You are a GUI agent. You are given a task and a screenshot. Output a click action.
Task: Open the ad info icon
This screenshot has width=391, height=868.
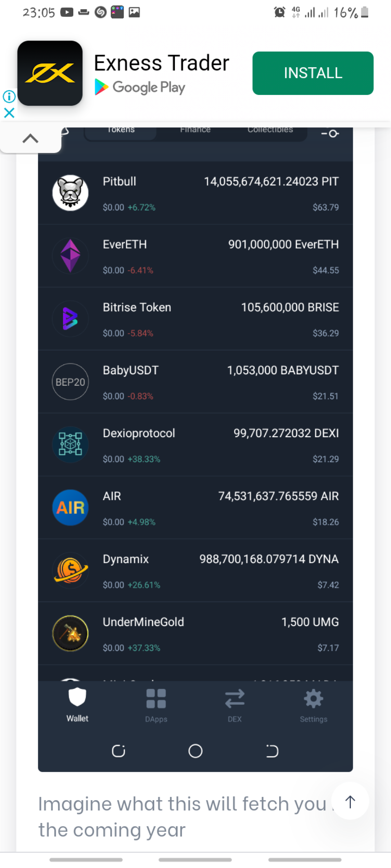tap(9, 97)
